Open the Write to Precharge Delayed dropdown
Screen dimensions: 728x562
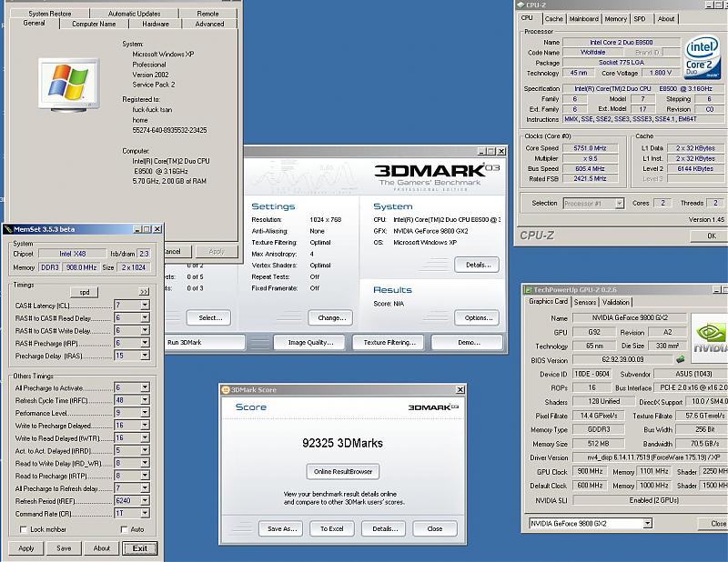click(x=145, y=425)
